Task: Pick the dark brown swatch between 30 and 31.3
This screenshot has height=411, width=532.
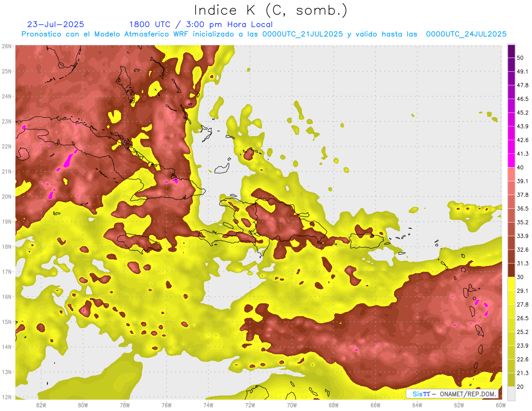Action: (x=511, y=270)
